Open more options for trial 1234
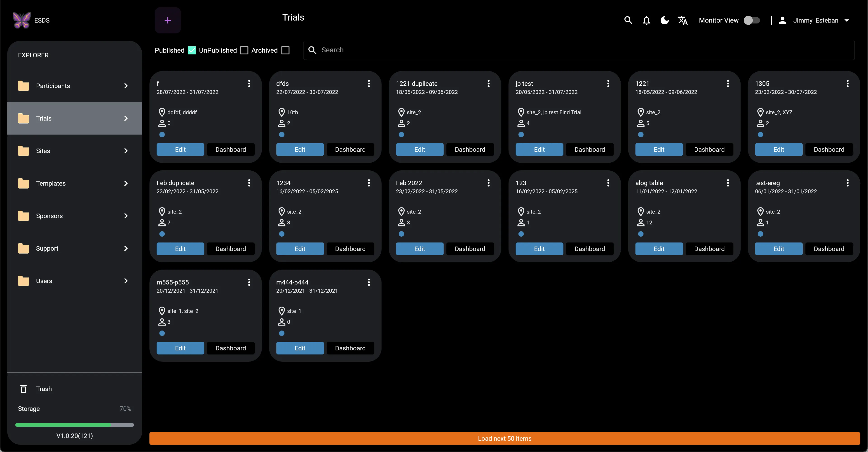Image resolution: width=868 pixels, height=452 pixels. pyautogui.click(x=369, y=183)
